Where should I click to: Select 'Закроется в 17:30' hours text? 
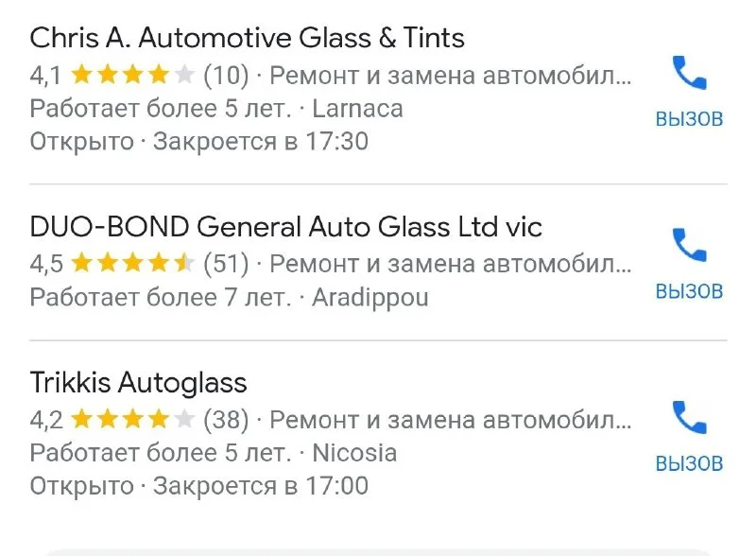pos(261,142)
